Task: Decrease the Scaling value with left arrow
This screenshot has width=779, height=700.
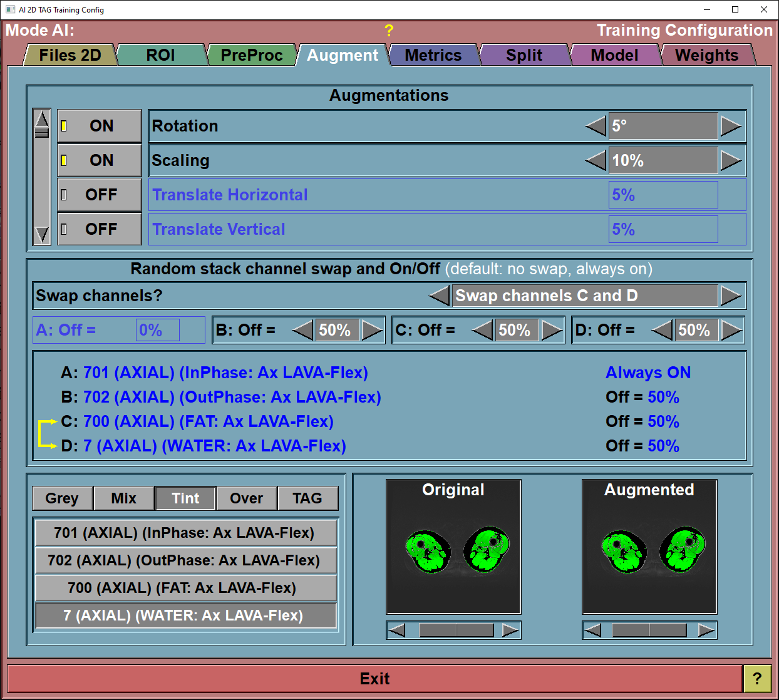Action: (x=596, y=160)
